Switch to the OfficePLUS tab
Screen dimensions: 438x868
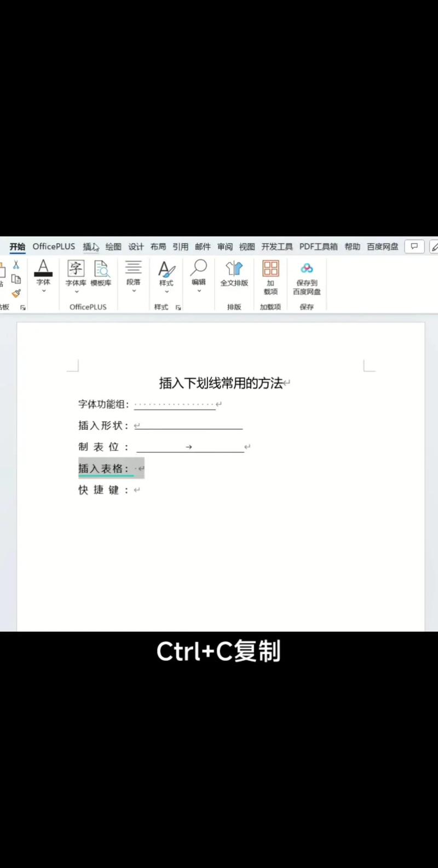(54, 247)
